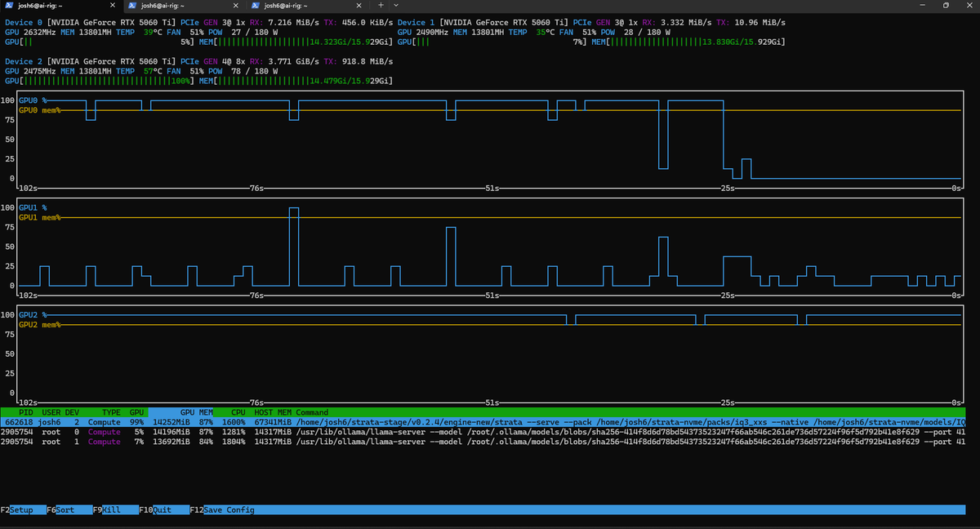Click the TX: 10.96 MiB/s value
The width and height of the screenshot is (980, 529).
(750, 22)
